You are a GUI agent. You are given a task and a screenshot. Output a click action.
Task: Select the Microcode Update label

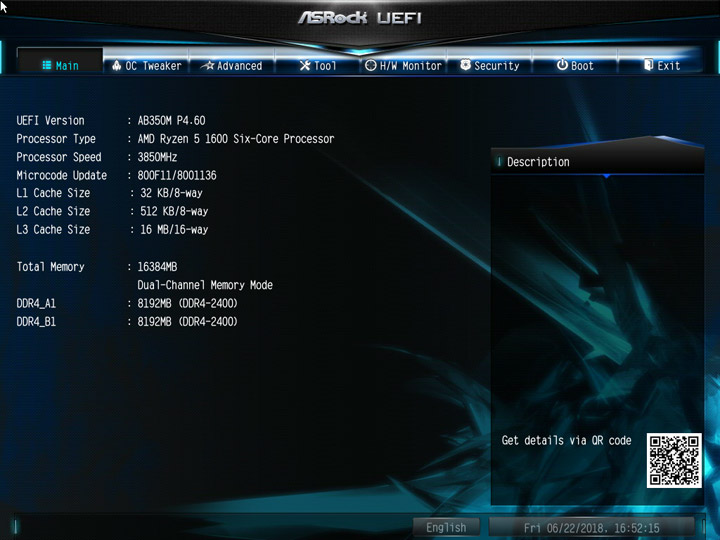[x=62, y=175]
